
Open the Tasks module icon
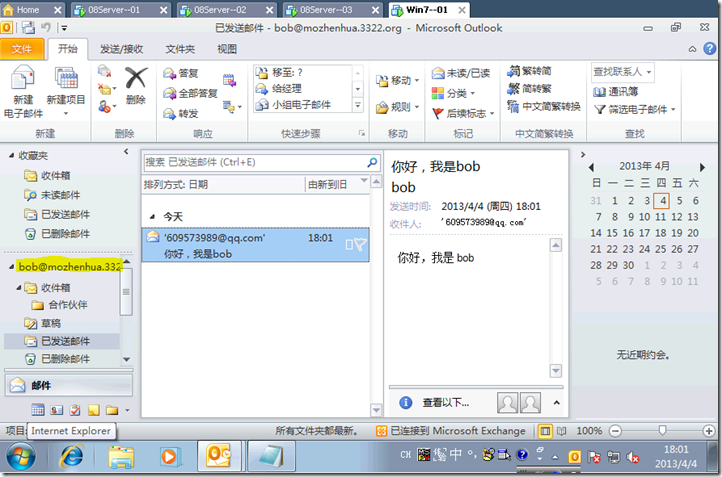pyautogui.click(x=75, y=410)
